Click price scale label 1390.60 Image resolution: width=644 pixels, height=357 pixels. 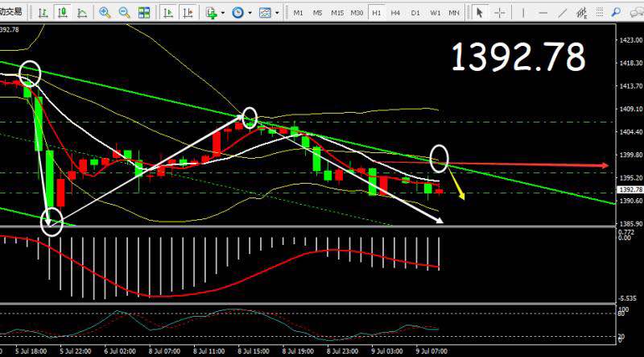(x=632, y=201)
